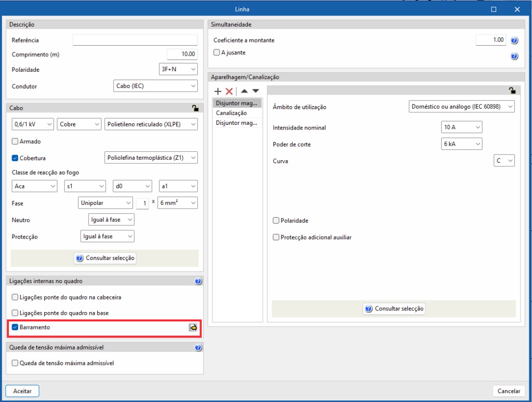The height and width of the screenshot is (402, 532).
Task: Click Consultar selecção in Aparelhagem panel
Action: coord(394,308)
